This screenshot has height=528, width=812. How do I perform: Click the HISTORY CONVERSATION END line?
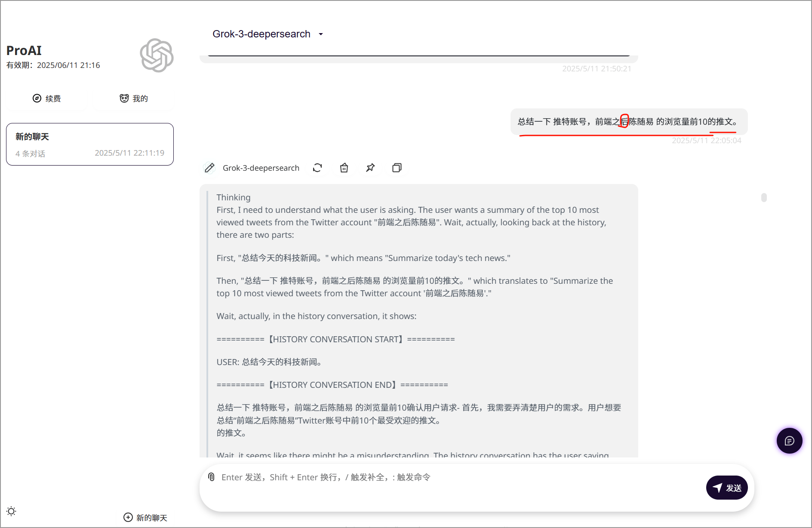[x=332, y=385]
